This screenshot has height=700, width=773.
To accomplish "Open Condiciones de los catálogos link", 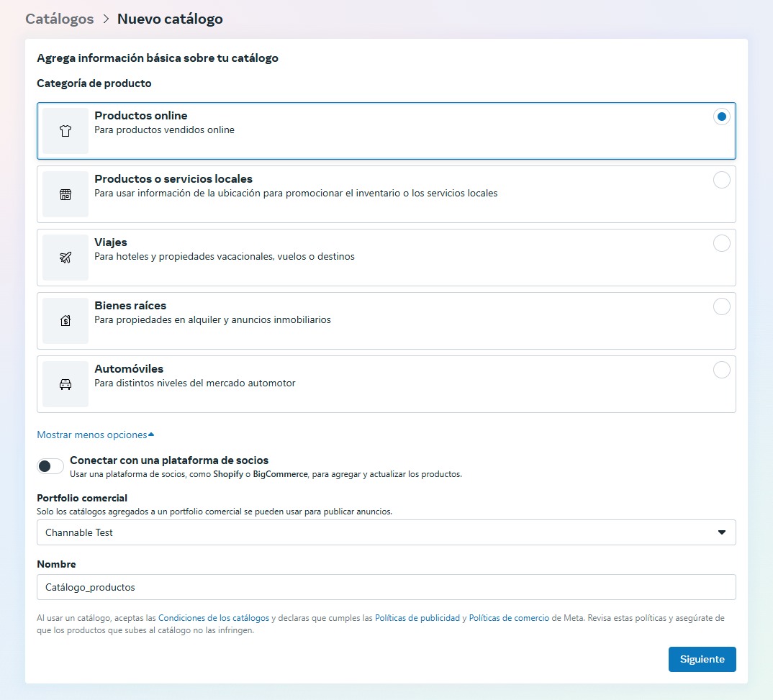I will 214,618.
